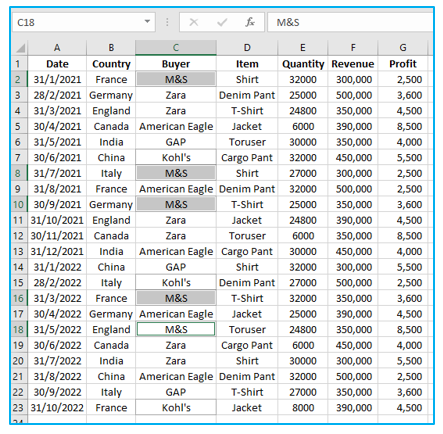Click the Name Box showing C18

click(84, 22)
